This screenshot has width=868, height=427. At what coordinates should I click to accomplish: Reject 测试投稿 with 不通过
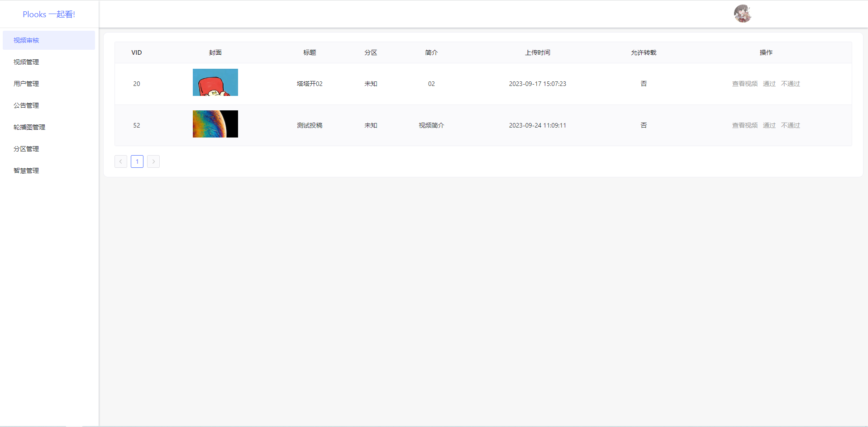point(790,125)
